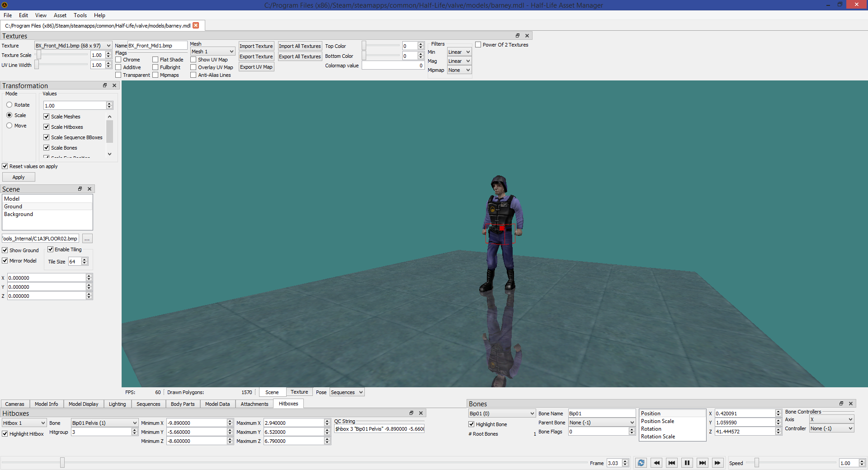Open the Sequences pose dropdown
The height and width of the screenshot is (470, 868).
(347, 392)
